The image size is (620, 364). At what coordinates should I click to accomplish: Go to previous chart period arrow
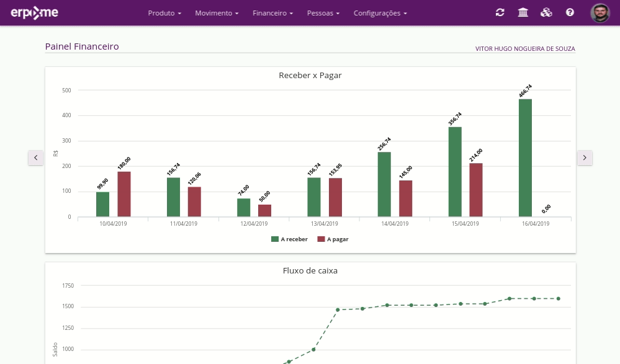pos(35,158)
